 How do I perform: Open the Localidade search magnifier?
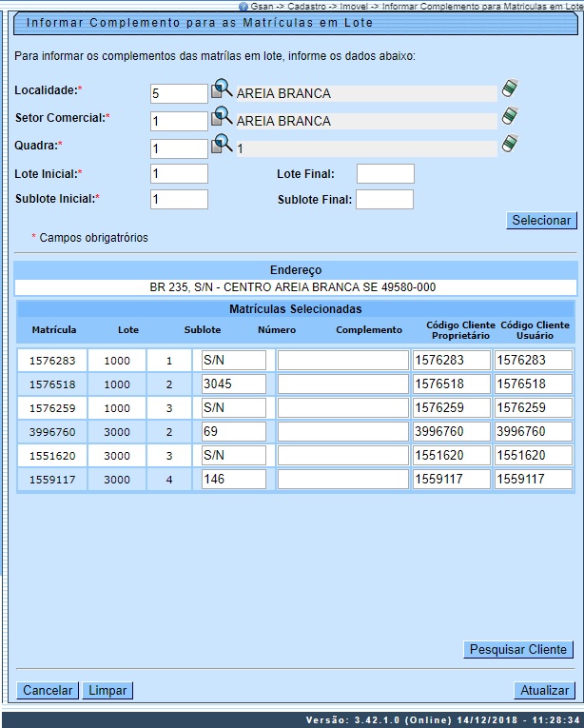point(221,90)
